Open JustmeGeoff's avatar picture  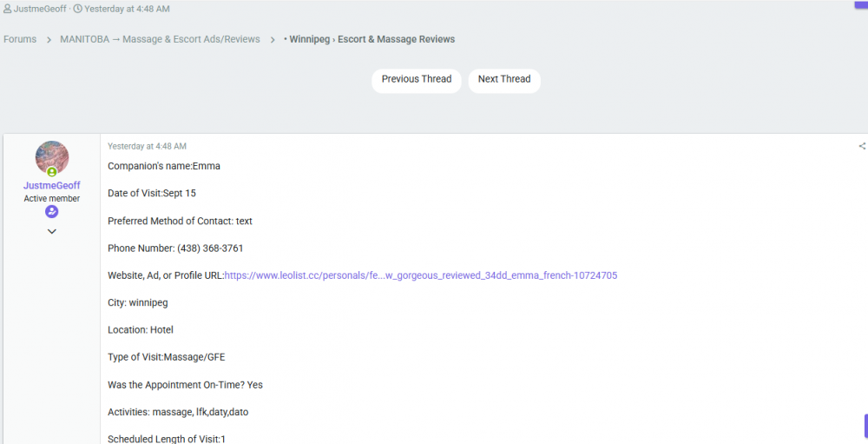52,157
